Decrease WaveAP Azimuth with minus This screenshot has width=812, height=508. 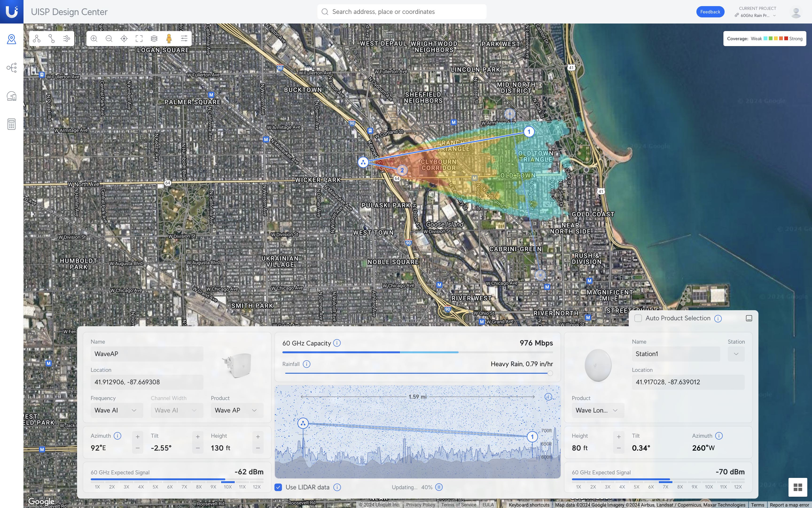tap(138, 448)
